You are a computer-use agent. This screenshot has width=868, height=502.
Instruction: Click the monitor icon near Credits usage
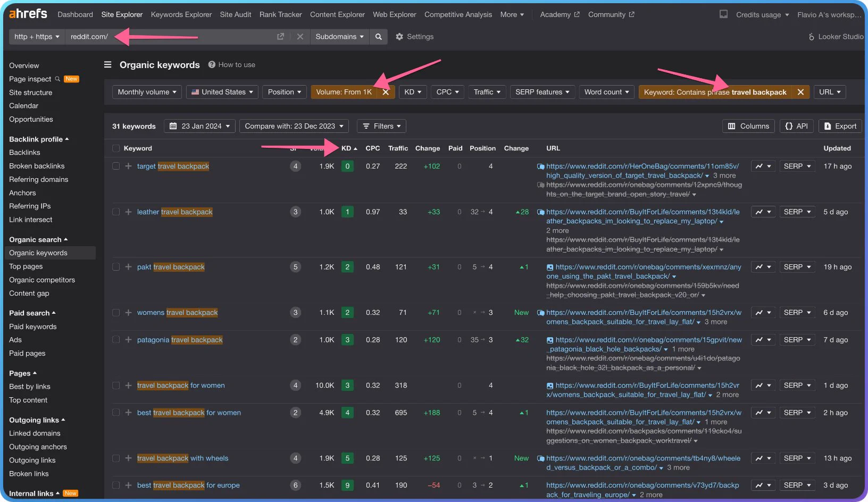tap(723, 14)
